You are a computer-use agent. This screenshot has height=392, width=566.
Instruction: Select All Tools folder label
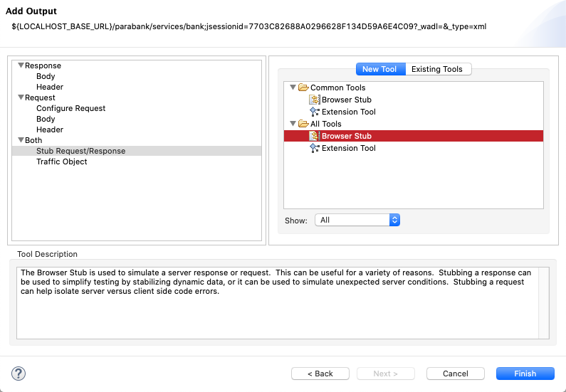point(326,124)
